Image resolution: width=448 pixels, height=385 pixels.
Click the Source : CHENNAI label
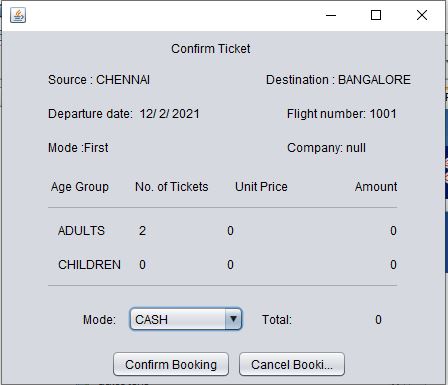pyautogui.click(x=99, y=80)
